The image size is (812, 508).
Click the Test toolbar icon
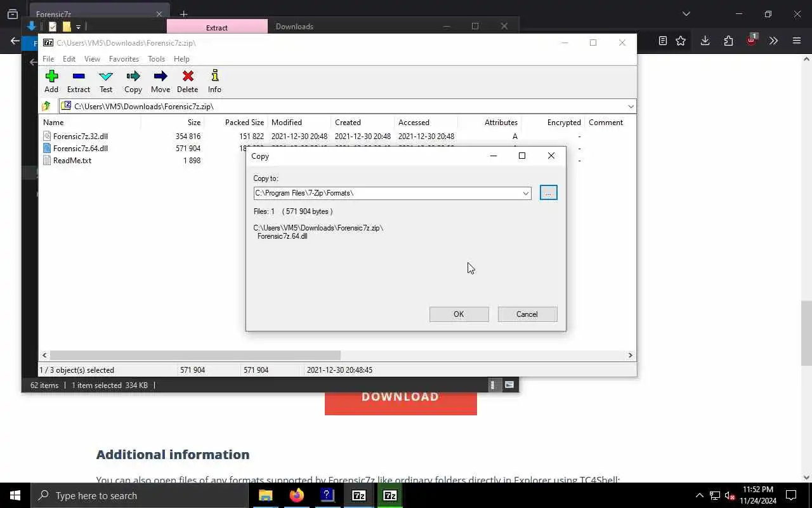click(106, 81)
